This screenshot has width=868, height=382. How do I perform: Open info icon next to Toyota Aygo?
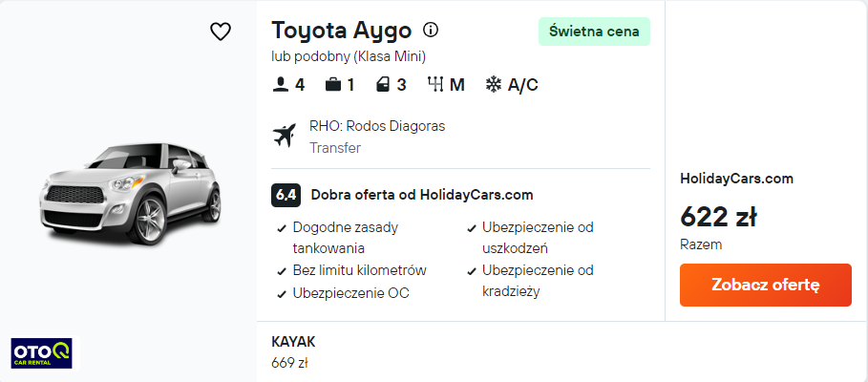point(430,30)
